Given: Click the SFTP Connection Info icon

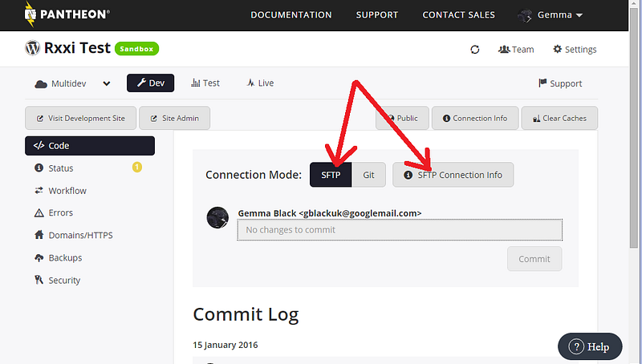Looking at the screenshot, I should tap(408, 175).
